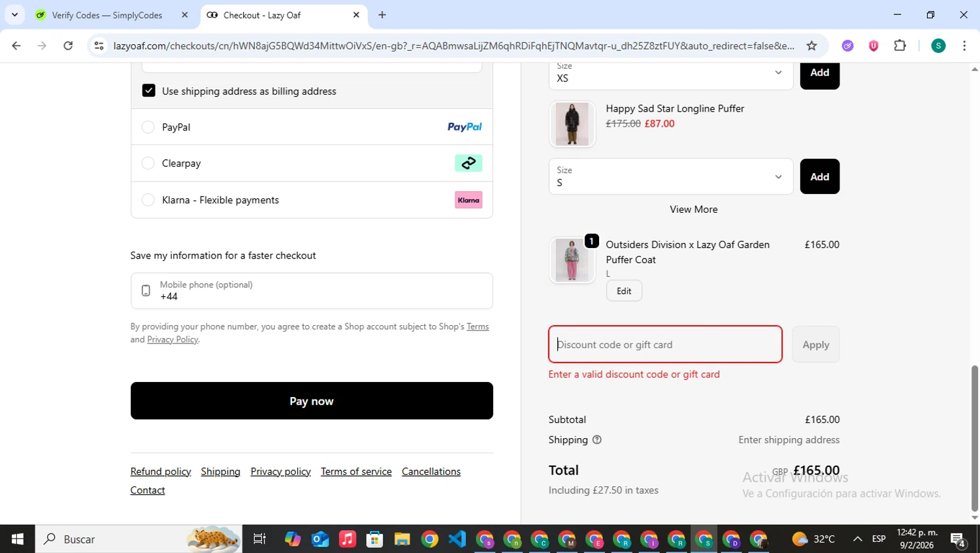980x553 pixels.
Task: Open File Explorer from taskbar
Action: [x=402, y=539]
